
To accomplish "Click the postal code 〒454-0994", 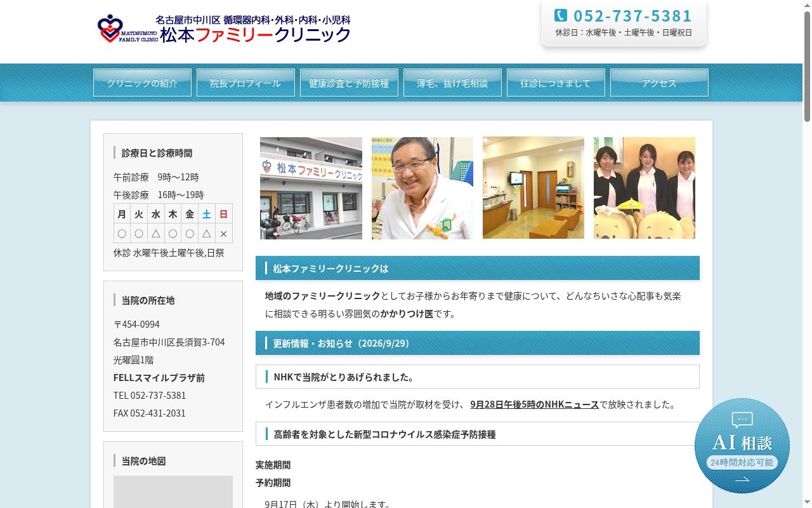I will click(136, 324).
